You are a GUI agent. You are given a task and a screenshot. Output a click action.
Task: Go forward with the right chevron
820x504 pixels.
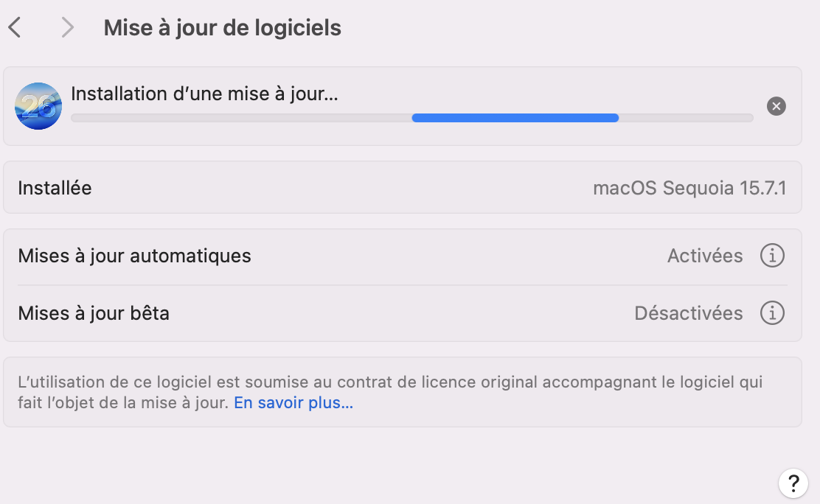(68, 28)
